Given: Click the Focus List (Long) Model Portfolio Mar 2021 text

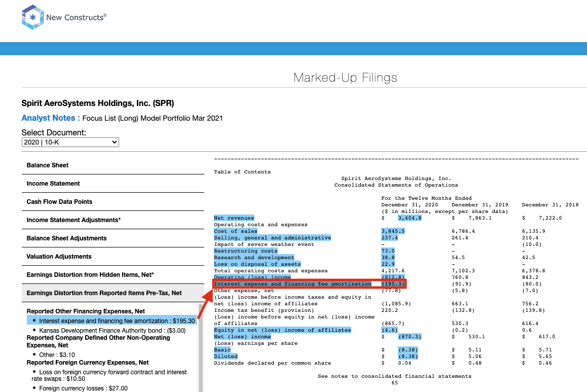Looking at the screenshot, I should (x=153, y=118).
